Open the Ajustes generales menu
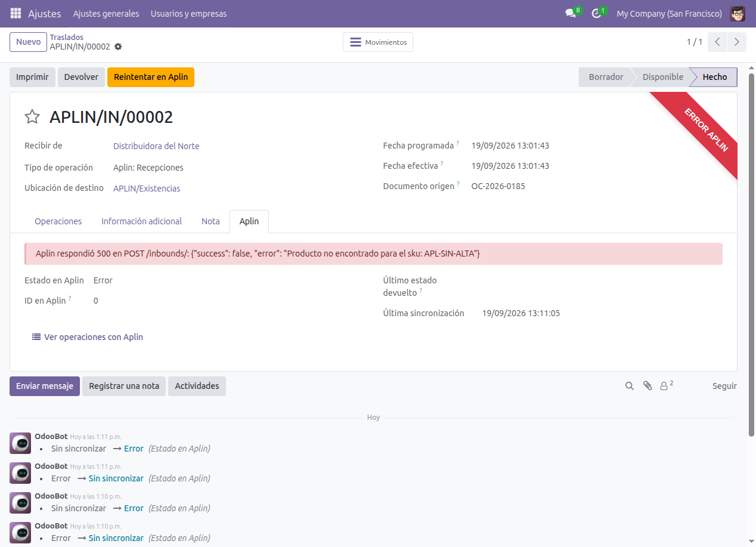Image resolution: width=756 pixels, height=547 pixels. click(106, 13)
